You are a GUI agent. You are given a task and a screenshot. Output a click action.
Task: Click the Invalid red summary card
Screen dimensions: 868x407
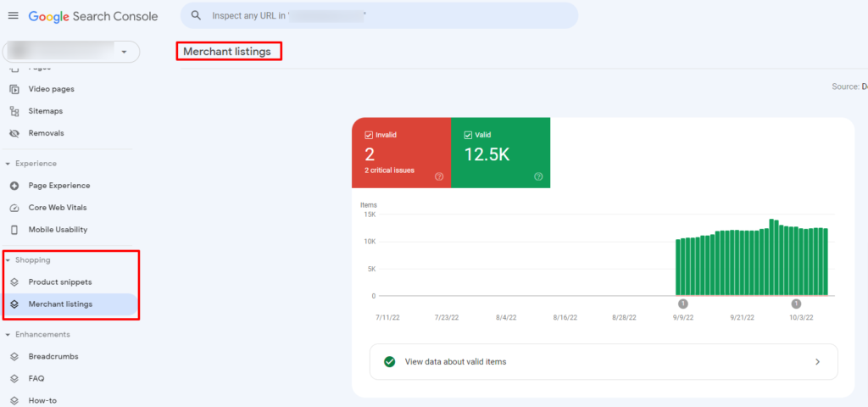(401, 153)
